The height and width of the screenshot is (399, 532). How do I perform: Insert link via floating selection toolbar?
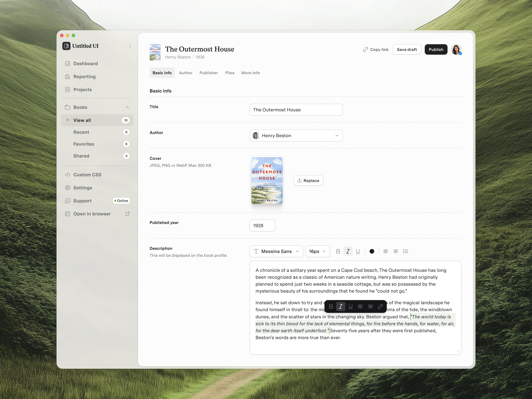coord(380,306)
